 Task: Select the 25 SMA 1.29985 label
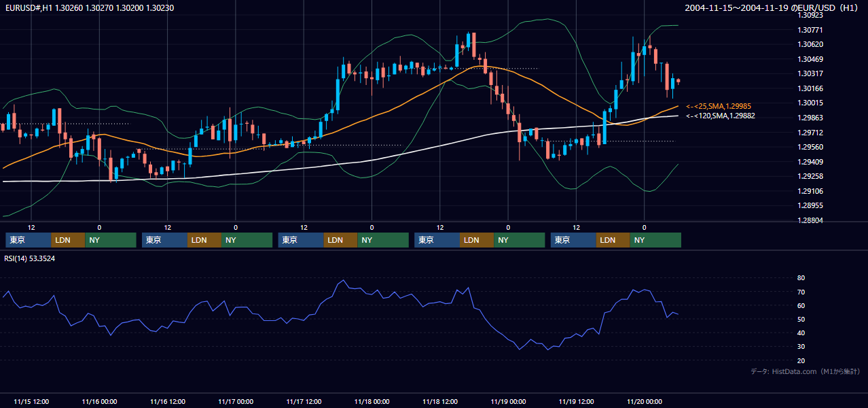[719, 107]
